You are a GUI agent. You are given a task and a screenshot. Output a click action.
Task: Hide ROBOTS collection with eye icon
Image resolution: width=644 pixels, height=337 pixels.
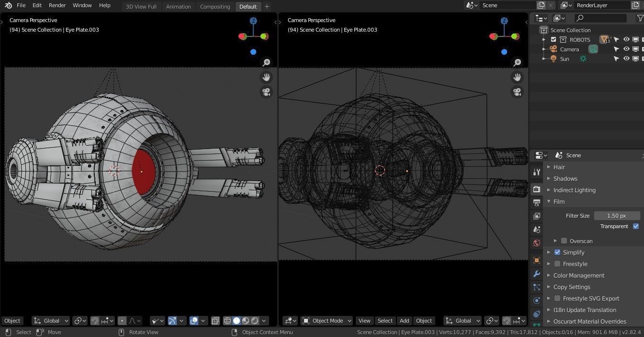pyautogui.click(x=626, y=40)
